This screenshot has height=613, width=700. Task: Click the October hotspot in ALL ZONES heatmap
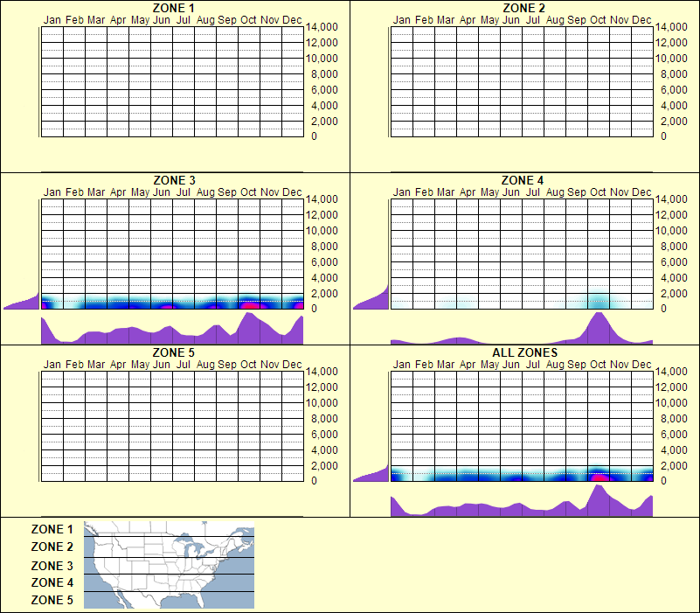(600, 477)
